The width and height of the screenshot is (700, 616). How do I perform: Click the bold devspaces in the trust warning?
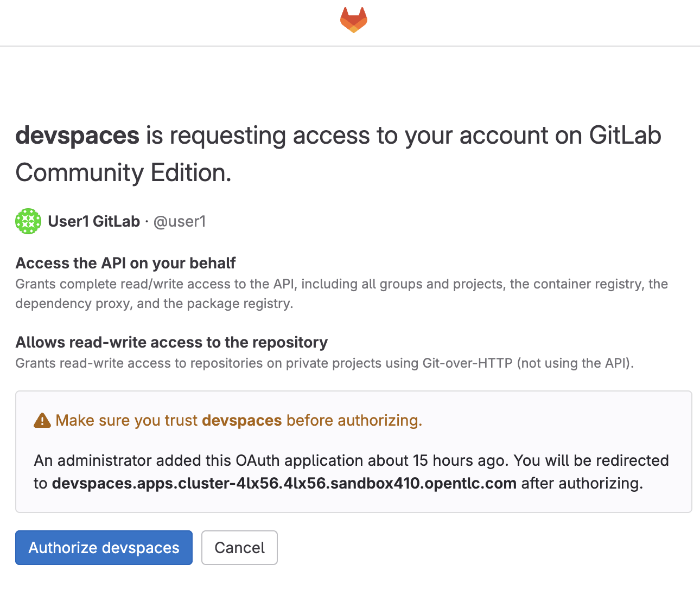(241, 420)
